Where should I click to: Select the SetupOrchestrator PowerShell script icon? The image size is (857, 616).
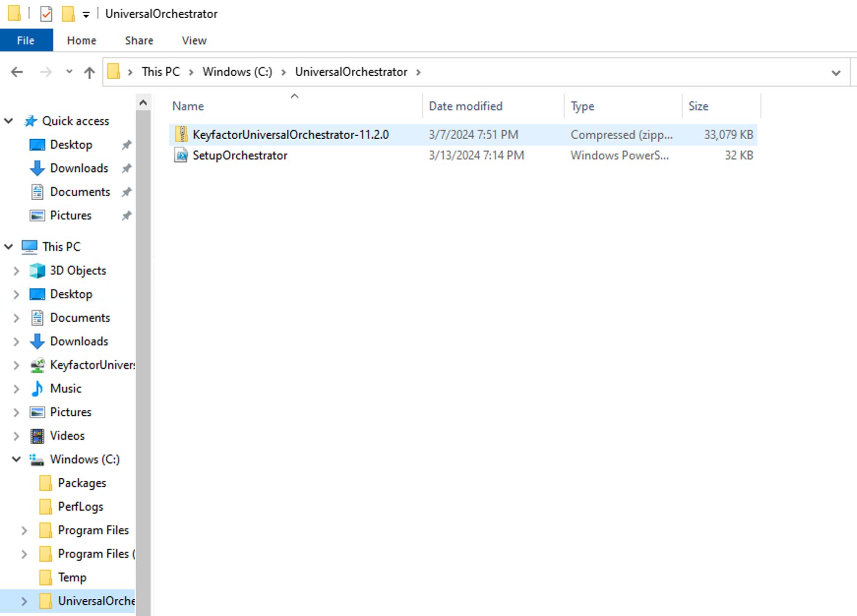(x=182, y=155)
